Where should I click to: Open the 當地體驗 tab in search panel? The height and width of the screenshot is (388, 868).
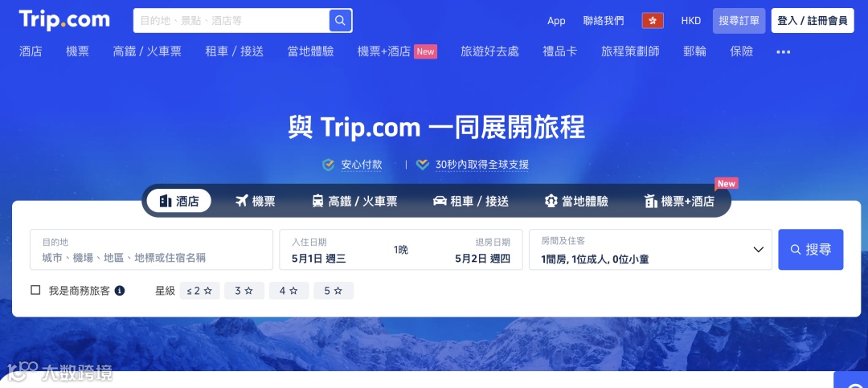pyautogui.click(x=577, y=201)
